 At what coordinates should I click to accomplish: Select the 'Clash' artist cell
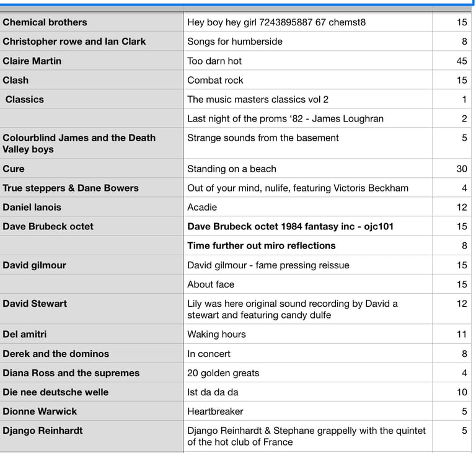[91, 80]
